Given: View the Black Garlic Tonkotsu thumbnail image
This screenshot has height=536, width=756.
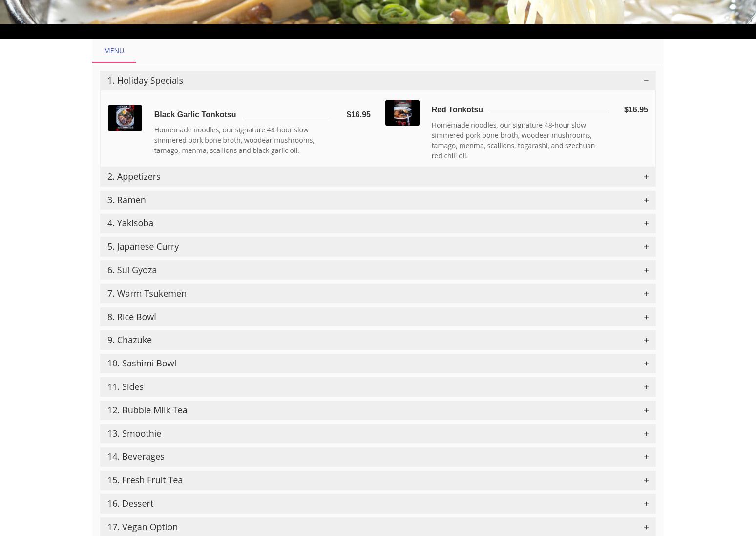Looking at the screenshot, I should pyautogui.click(x=125, y=118).
